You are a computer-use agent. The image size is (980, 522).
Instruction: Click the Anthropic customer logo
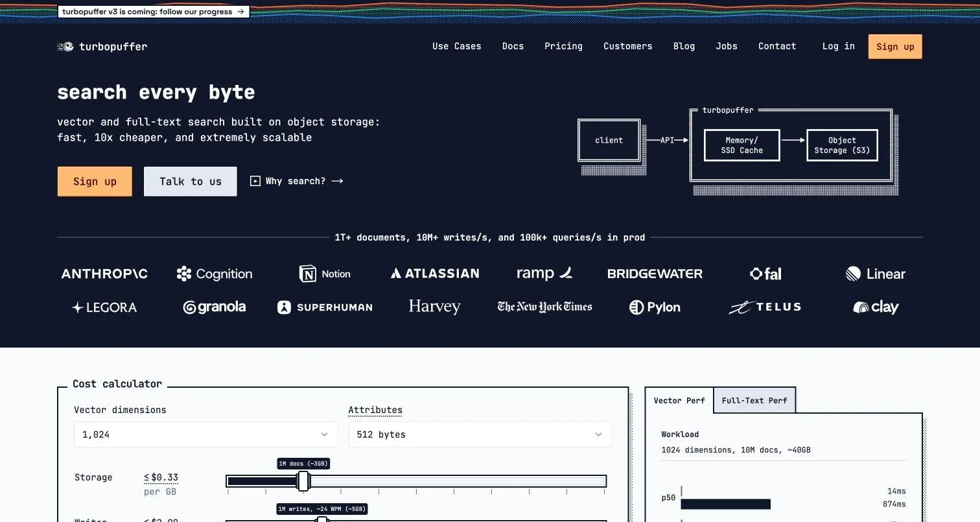pyautogui.click(x=104, y=274)
